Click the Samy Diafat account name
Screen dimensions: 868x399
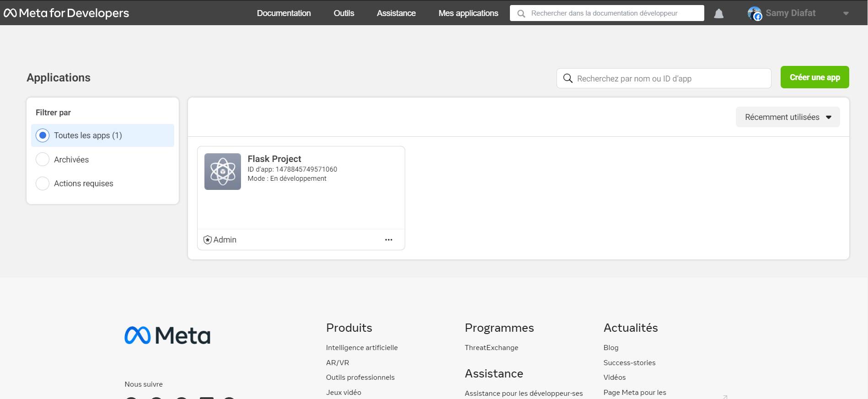[790, 13]
